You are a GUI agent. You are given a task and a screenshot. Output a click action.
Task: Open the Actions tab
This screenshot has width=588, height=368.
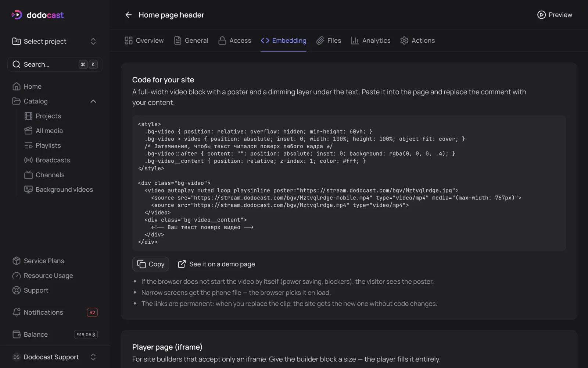pos(417,40)
